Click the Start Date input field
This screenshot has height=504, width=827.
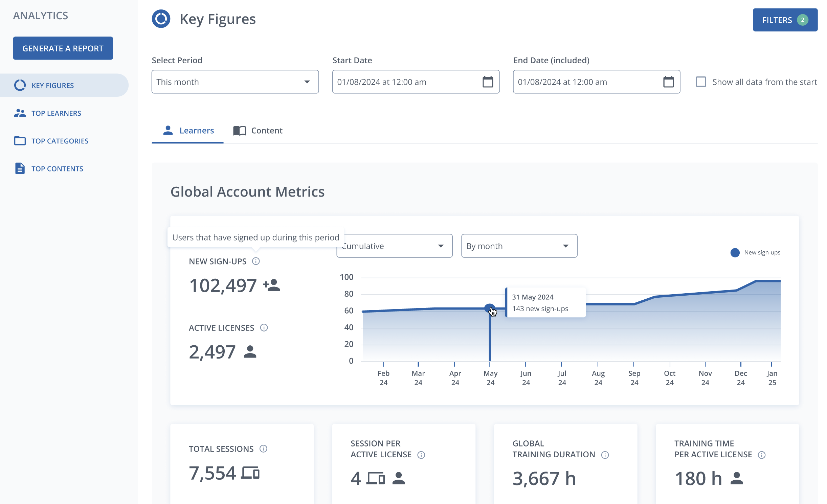tap(416, 82)
